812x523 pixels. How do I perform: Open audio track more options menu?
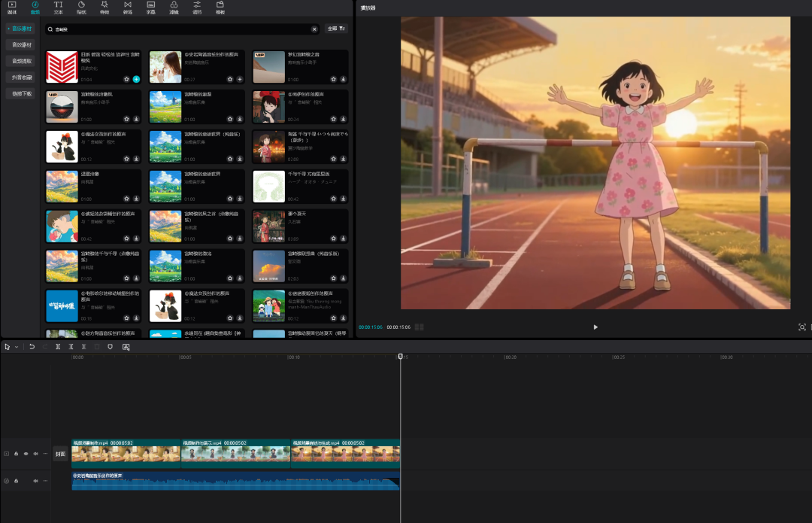[x=46, y=481]
